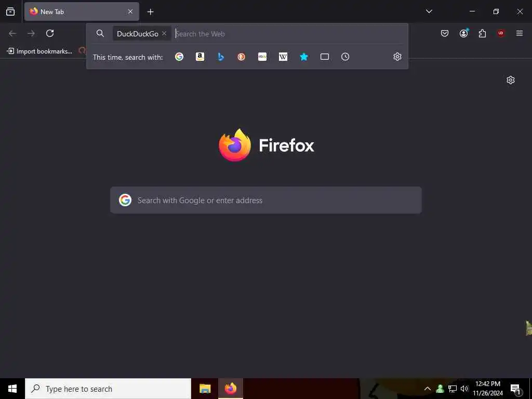Search this time with DuckDuckGo icon
Viewport: 532px width, 399px height.
[241, 57]
